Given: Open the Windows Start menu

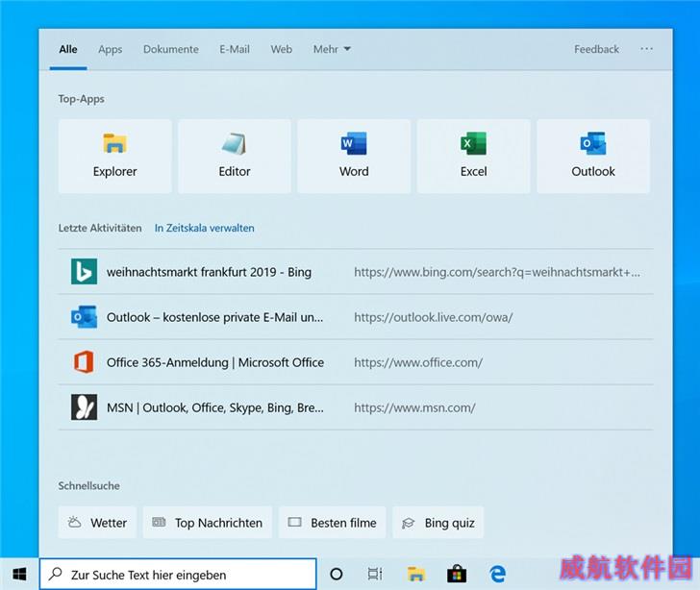Looking at the screenshot, I should [x=19, y=575].
